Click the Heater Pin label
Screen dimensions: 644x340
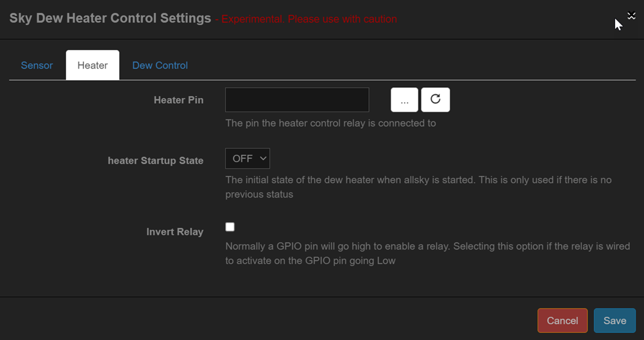[x=178, y=100]
